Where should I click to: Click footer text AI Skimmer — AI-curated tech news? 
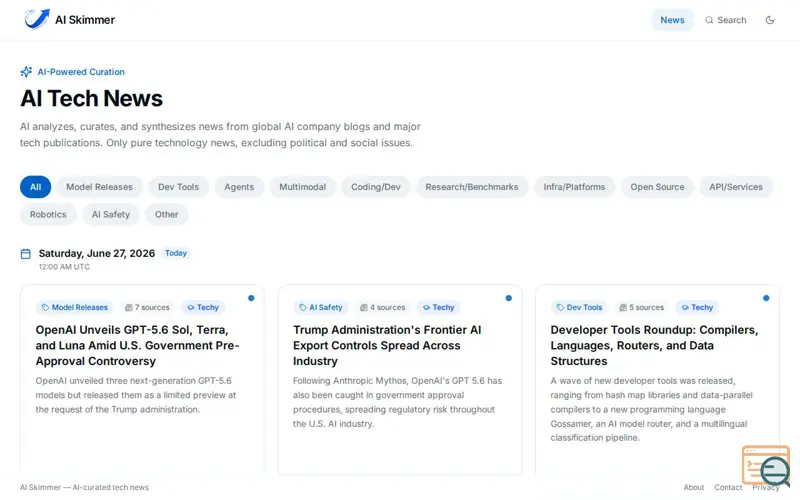pos(85,487)
